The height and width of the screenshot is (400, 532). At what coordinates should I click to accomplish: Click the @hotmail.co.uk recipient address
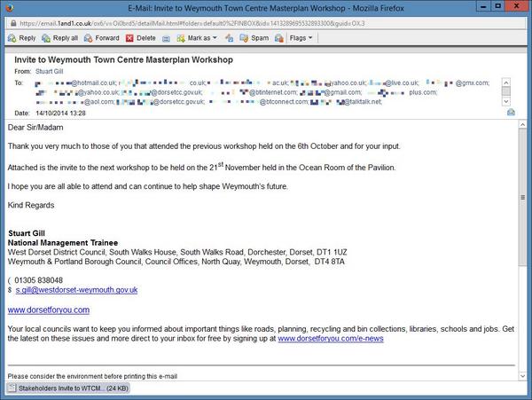pyautogui.click(x=76, y=82)
